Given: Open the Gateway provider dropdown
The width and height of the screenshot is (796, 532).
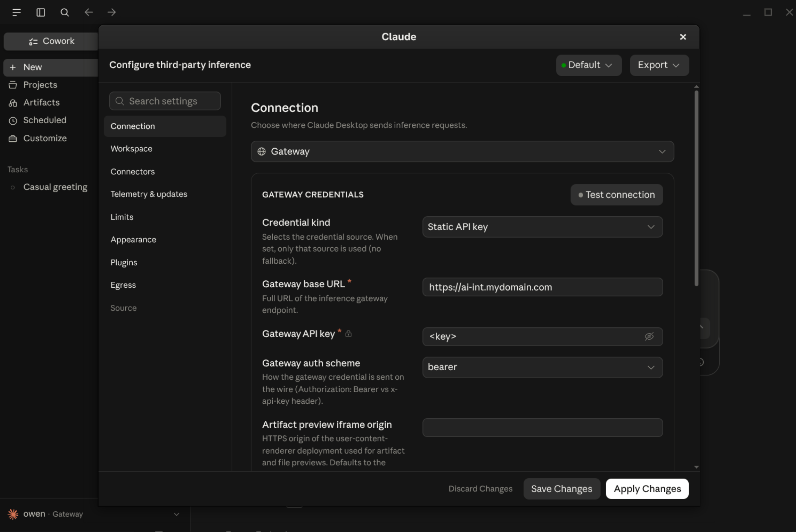Looking at the screenshot, I should click(462, 151).
